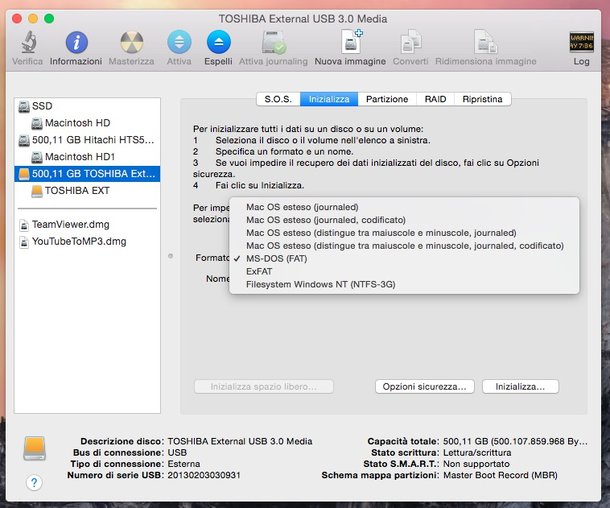Click the Lettura/scrittura status value
The height and width of the screenshot is (508, 610).
click(x=477, y=452)
